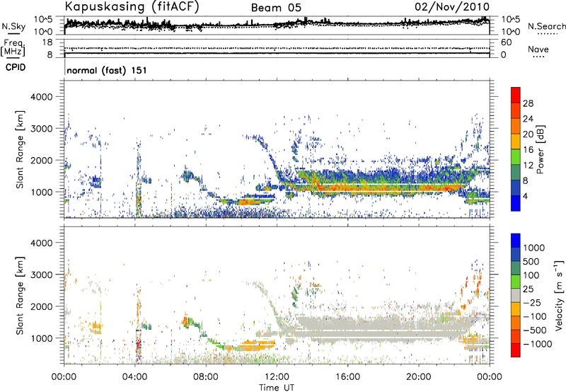Click the orange Power colorbar segment near 24

click(x=516, y=126)
